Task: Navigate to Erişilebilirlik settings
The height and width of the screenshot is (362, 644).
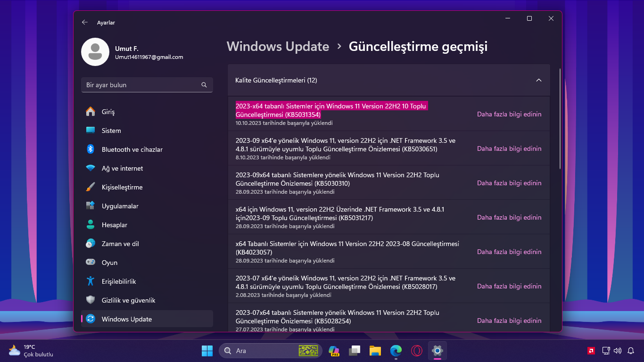Action: (147, 281)
